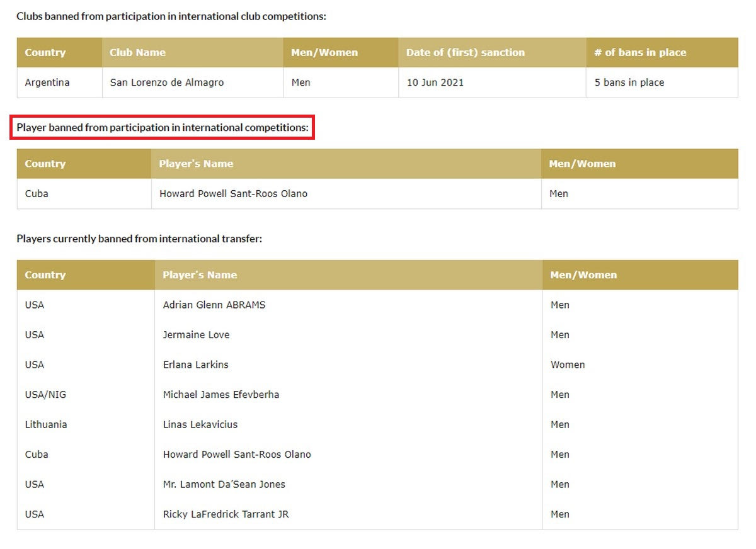Viewport: 756px width, 549px height.
Task: Click the 'Jermaine Love' row name
Action: coord(196,335)
